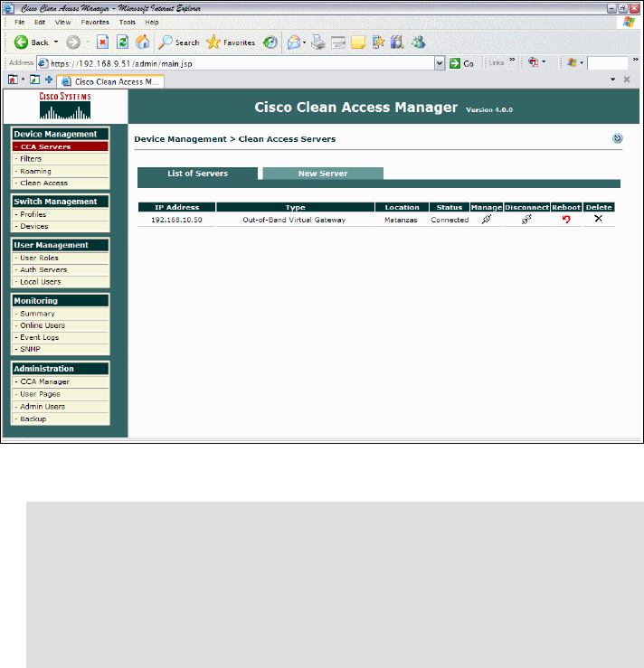Select the Cisco Clean Access browser tab
This screenshot has height=668, width=644.
110,81
